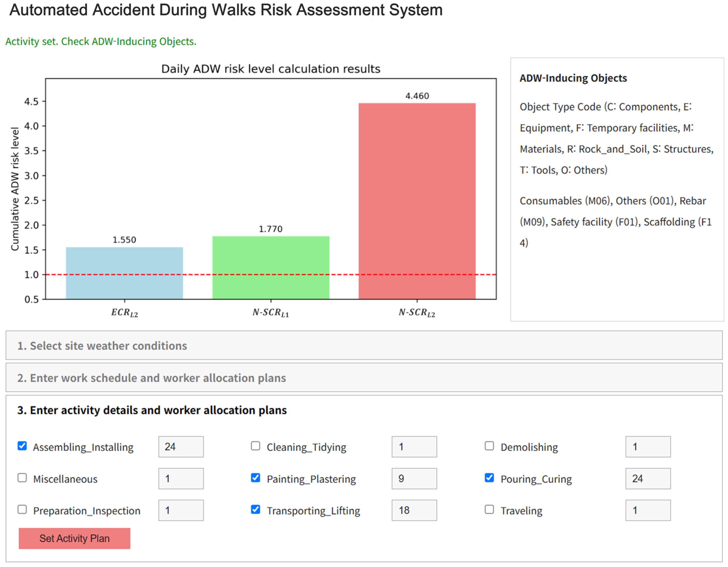The width and height of the screenshot is (728, 567).
Task: Toggle off Transporting_Lifting checkbox
Action: pos(255,509)
